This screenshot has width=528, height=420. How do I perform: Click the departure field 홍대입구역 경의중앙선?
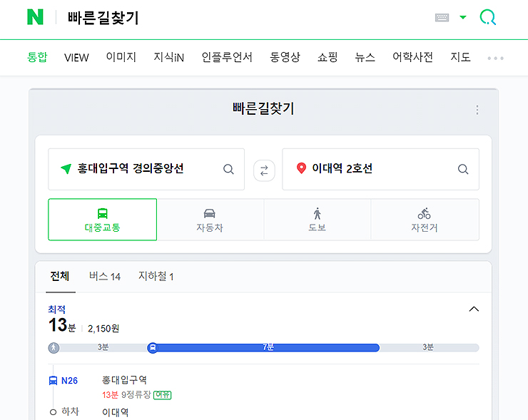click(x=146, y=169)
